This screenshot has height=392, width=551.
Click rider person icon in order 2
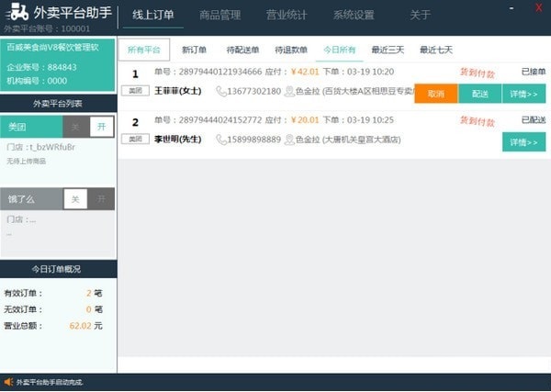click(289, 140)
